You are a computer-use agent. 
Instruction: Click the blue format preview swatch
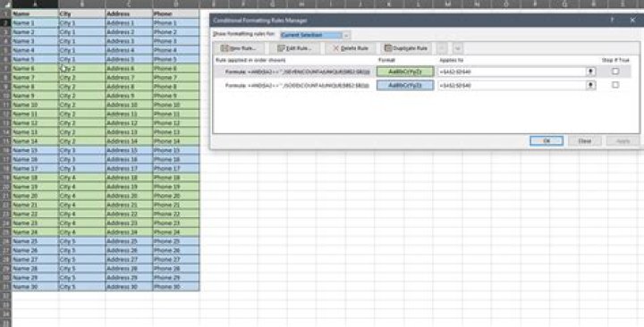point(405,86)
